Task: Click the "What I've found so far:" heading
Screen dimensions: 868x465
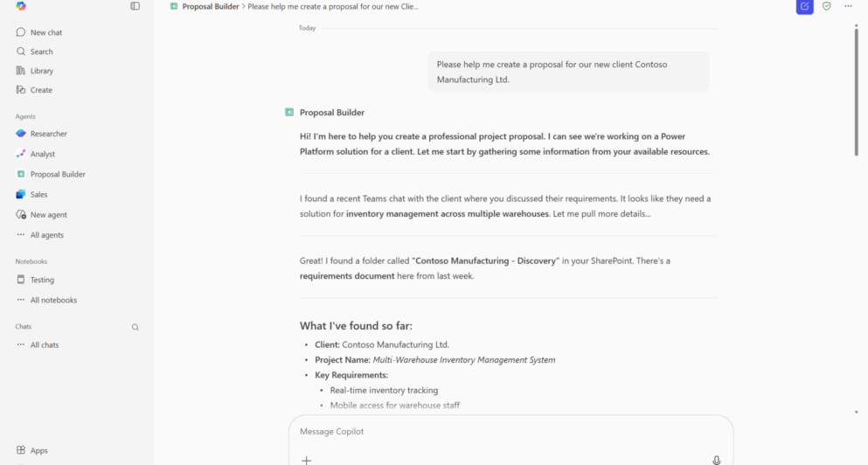Action: pos(356,325)
